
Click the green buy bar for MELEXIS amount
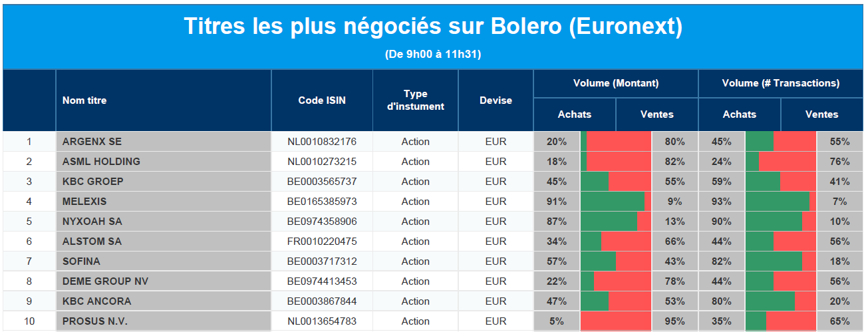(613, 202)
